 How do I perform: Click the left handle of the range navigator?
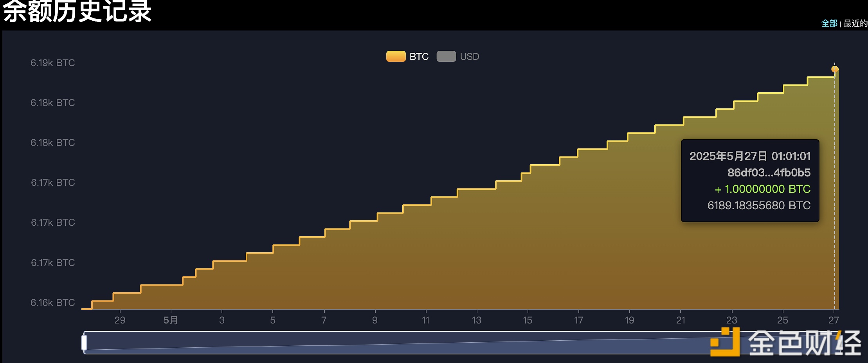(x=84, y=342)
